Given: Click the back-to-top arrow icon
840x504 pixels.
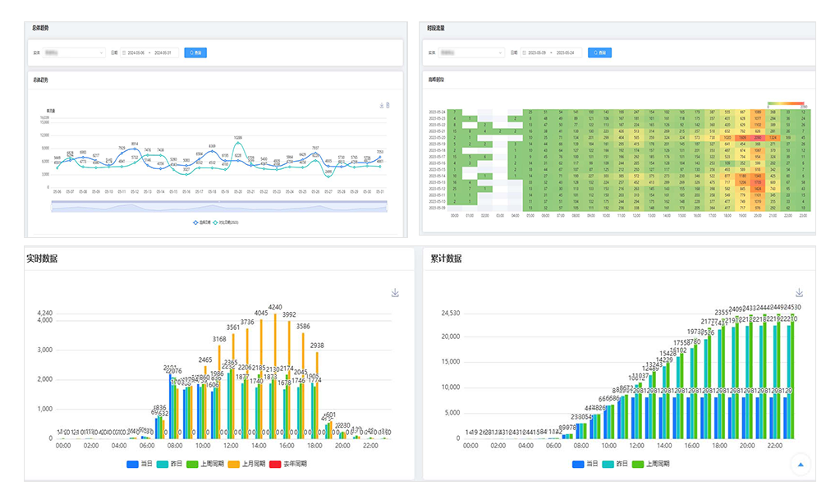Looking at the screenshot, I should coord(801,465).
